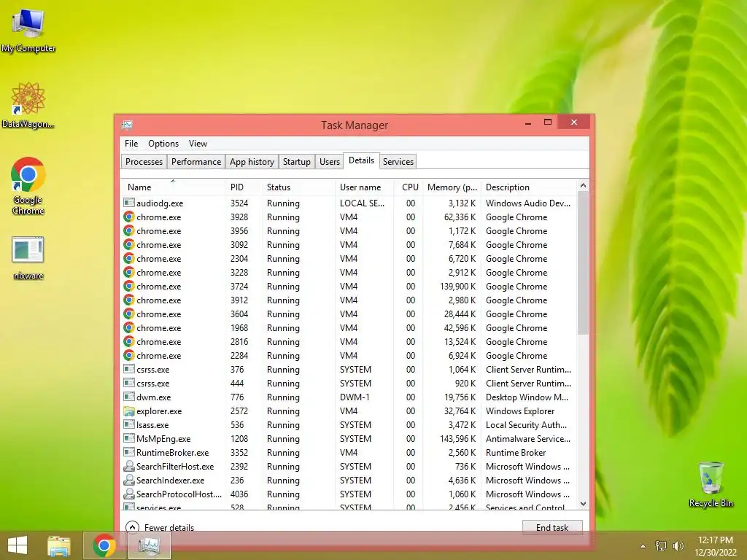Select MsMpEng.exe process icon
Viewport: 747px width, 560px height.
tap(128, 438)
